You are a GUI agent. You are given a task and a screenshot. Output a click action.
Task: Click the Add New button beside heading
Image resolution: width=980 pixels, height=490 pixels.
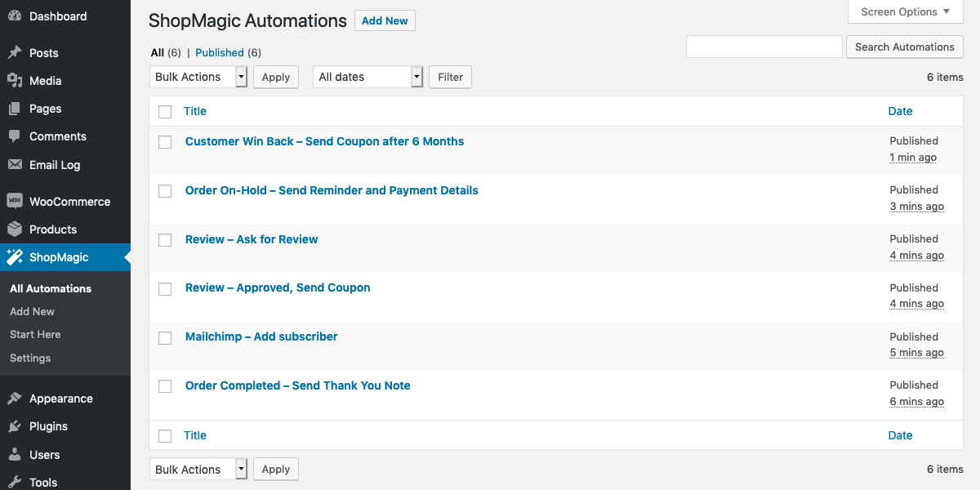pyautogui.click(x=385, y=21)
